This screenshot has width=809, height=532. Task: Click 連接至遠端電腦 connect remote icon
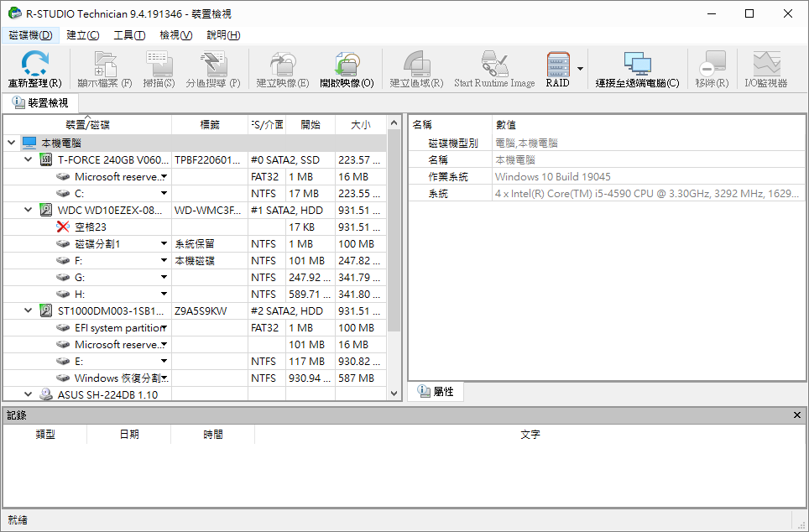[x=637, y=64]
